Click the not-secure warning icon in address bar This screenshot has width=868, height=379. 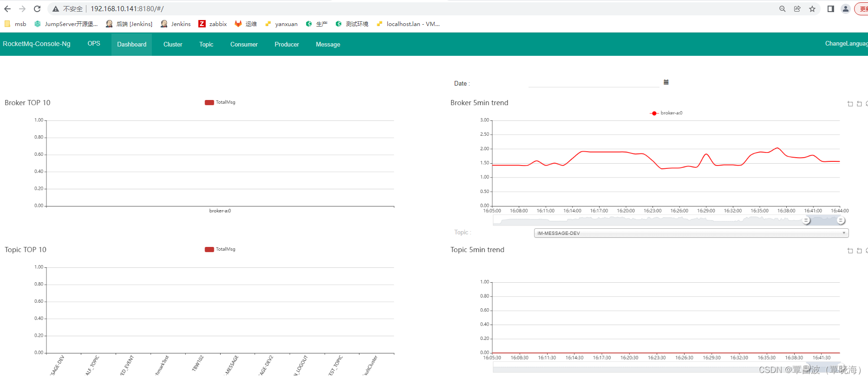[56, 9]
